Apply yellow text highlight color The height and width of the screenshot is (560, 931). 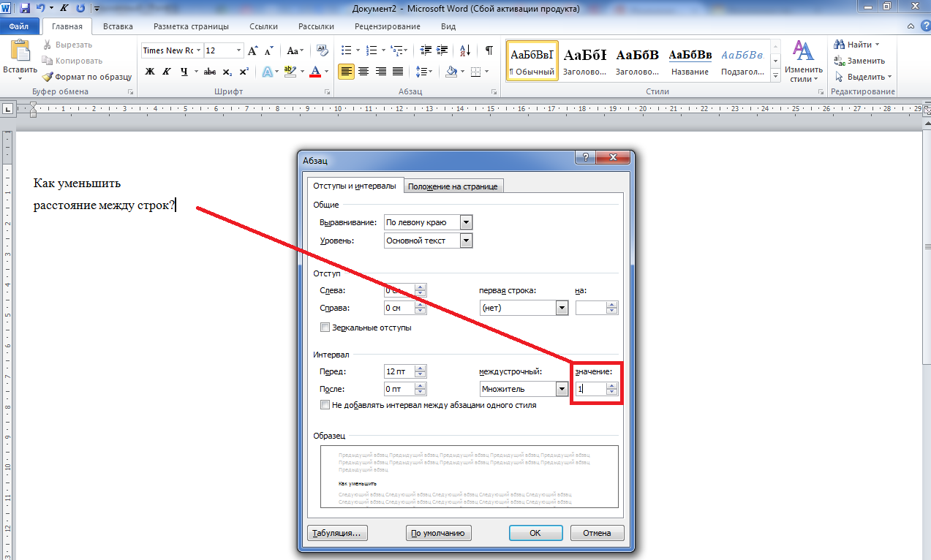pyautogui.click(x=290, y=72)
